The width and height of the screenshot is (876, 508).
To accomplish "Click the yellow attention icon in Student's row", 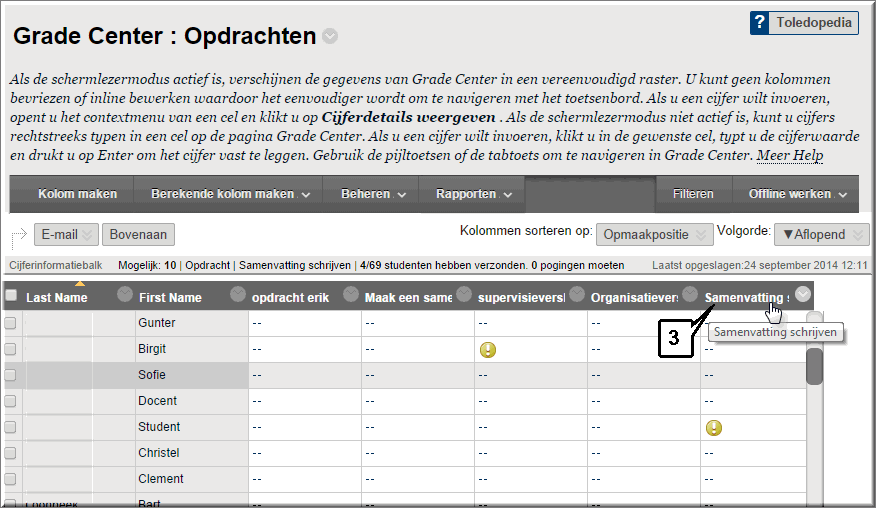I will [x=714, y=428].
